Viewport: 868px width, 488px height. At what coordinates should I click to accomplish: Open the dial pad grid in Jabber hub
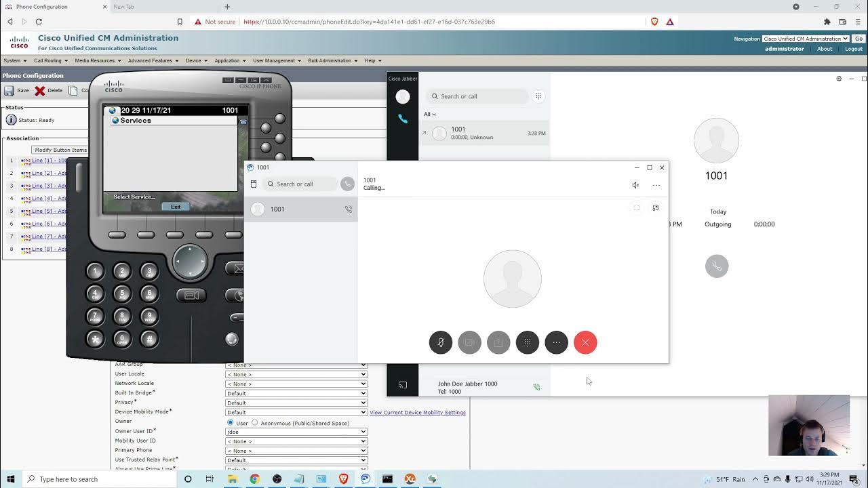[538, 96]
